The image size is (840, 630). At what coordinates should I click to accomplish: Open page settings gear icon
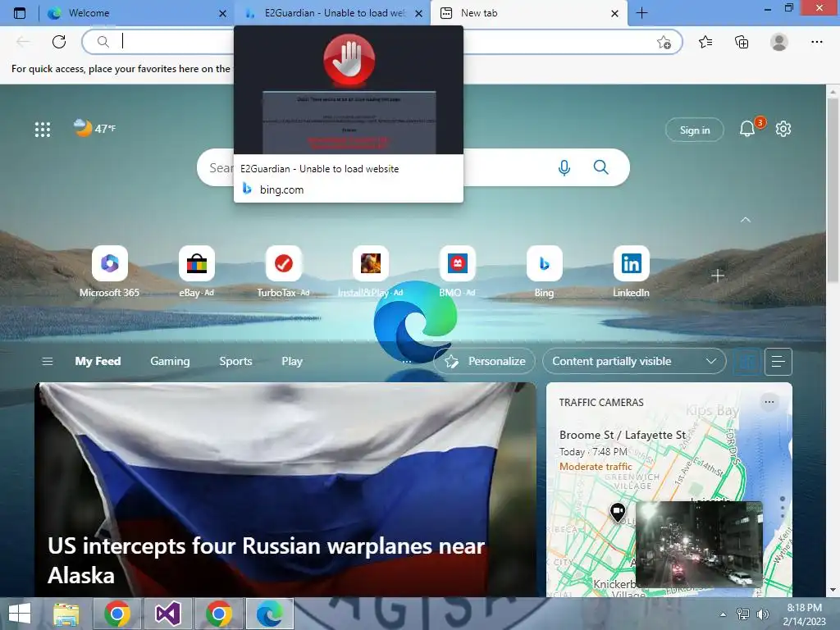pyautogui.click(x=783, y=129)
